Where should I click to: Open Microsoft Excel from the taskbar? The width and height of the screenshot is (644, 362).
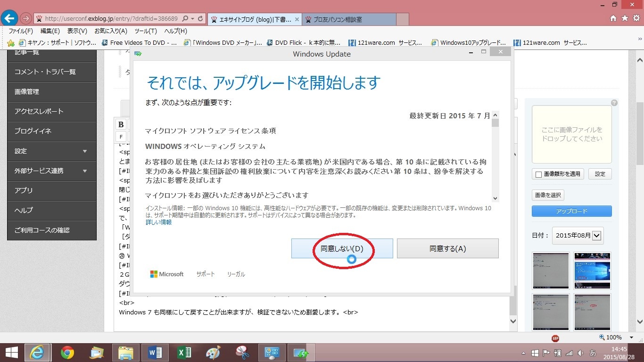184,353
